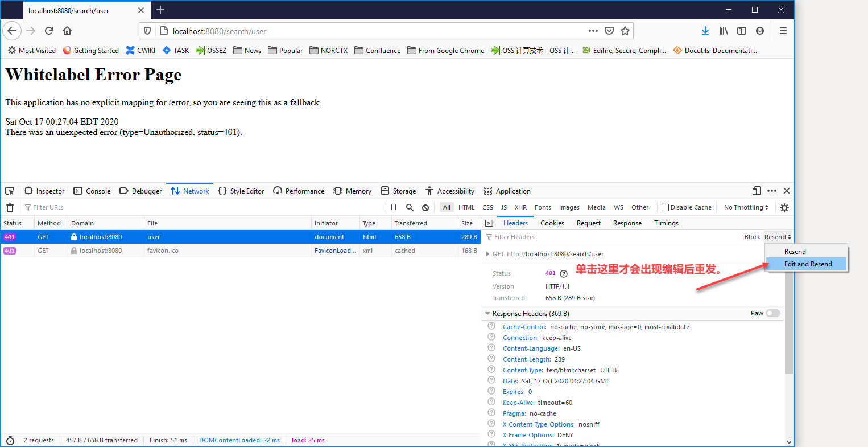The height and width of the screenshot is (447, 868).
Task: Show help for Status 401
Action: [x=564, y=273]
